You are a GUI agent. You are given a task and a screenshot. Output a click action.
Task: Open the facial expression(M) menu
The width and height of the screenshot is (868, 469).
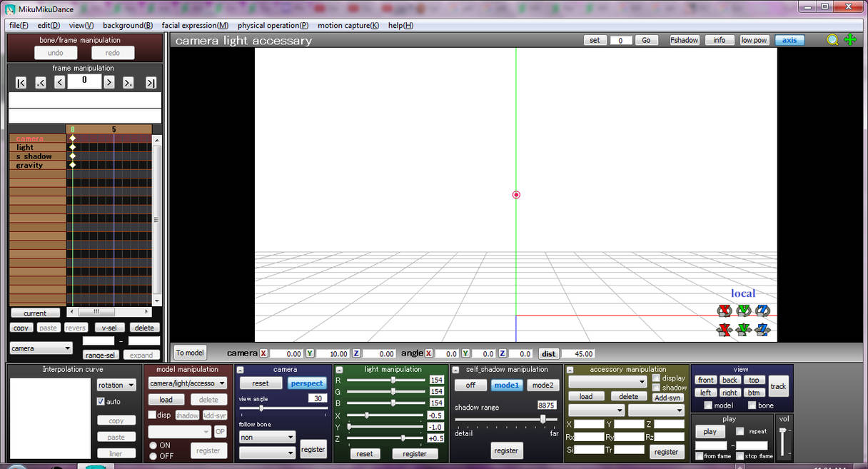pos(195,25)
